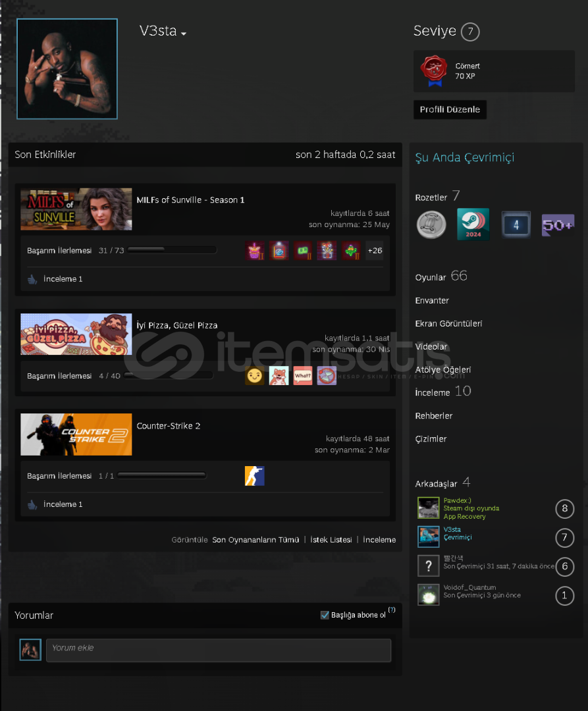Open 'İnceleme 1' under Counter-Strike 2
This screenshot has width=588, height=711.
point(63,504)
